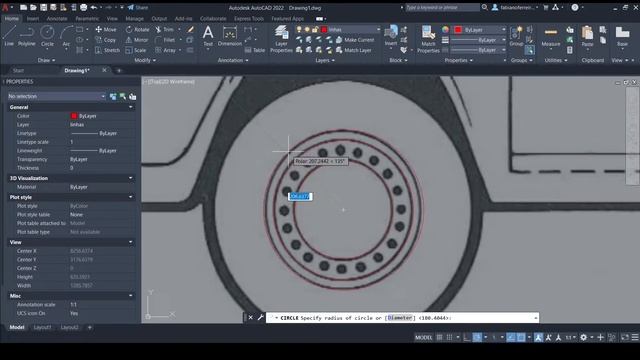Click the Copy tool
This screenshot has width=640, height=360.
tap(106, 40)
